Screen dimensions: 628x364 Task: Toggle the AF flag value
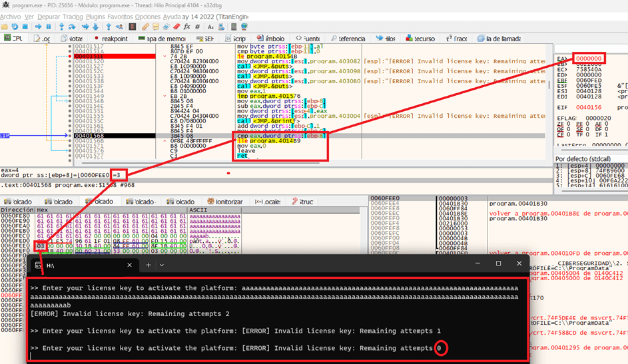tap(605, 124)
